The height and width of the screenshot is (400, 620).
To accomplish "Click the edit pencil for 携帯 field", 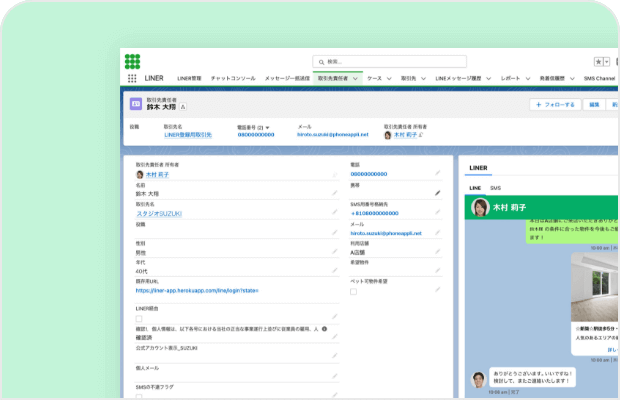I will pyautogui.click(x=437, y=191).
